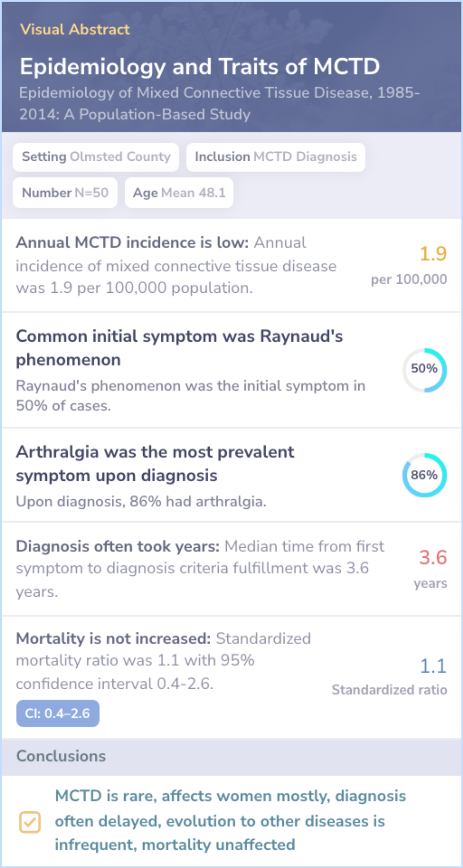Click the 1.9 per 100,000 statistic
This screenshot has width=463, height=868.
pyautogui.click(x=433, y=254)
